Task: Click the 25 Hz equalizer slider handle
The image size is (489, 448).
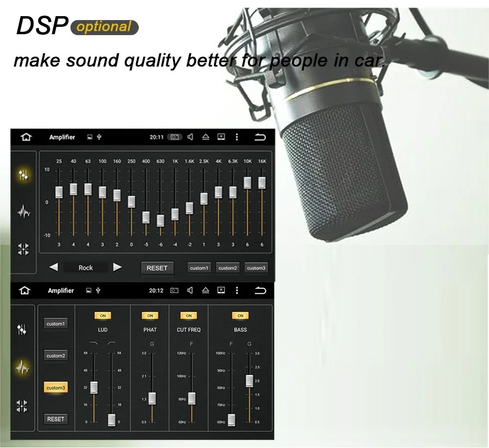Action: point(59,192)
